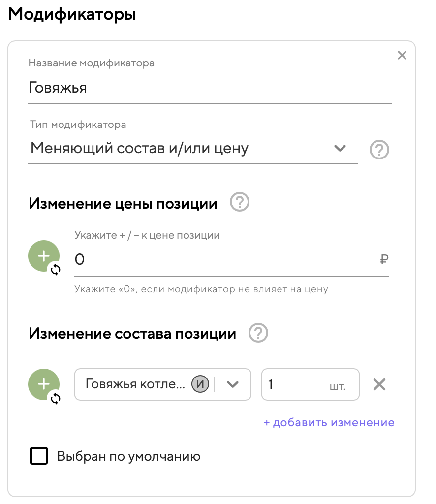The width and height of the screenshot is (436, 504).
Task: Open help icon beside Тип модификатора dropdown
Action: pos(379,150)
